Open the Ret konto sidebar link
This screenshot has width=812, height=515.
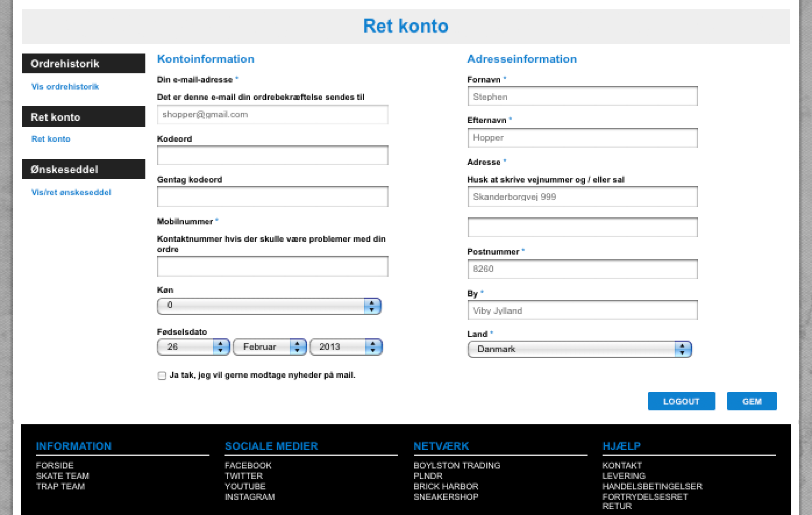[x=51, y=139]
